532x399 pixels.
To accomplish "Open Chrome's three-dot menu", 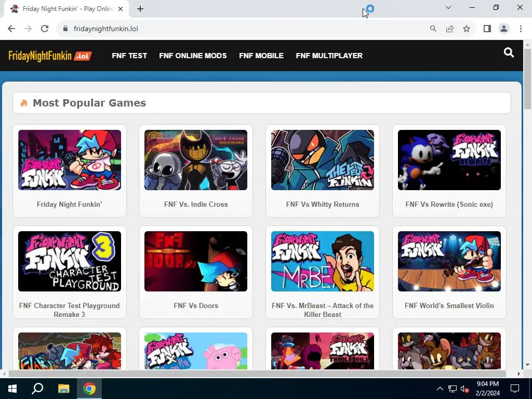I will [521, 29].
